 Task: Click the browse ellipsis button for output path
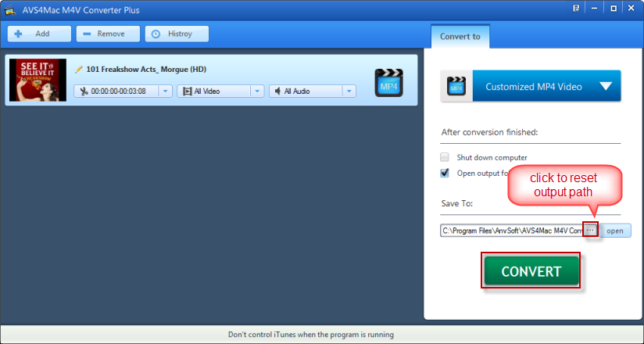pos(590,230)
